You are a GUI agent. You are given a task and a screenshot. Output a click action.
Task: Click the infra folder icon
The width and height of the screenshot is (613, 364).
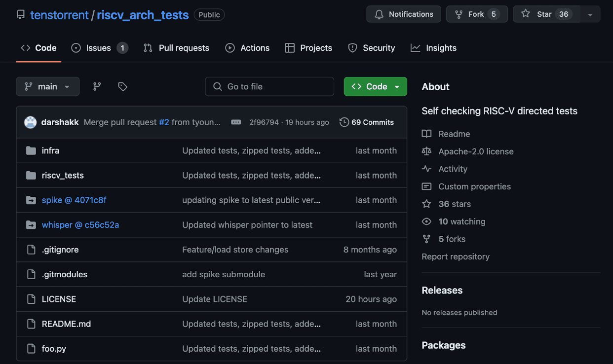pyautogui.click(x=31, y=150)
